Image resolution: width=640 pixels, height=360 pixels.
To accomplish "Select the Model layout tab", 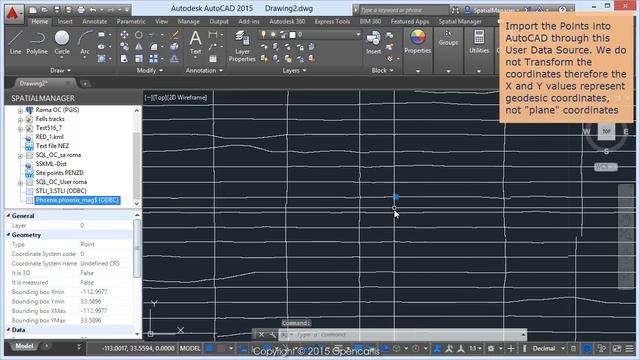I will [x=24, y=346].
